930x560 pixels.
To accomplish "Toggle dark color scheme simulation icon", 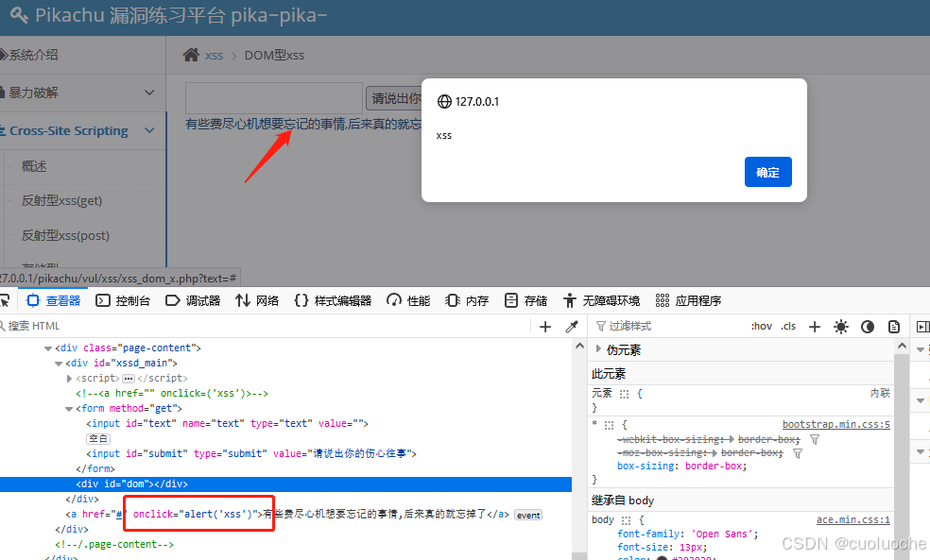I will point(867,327).
